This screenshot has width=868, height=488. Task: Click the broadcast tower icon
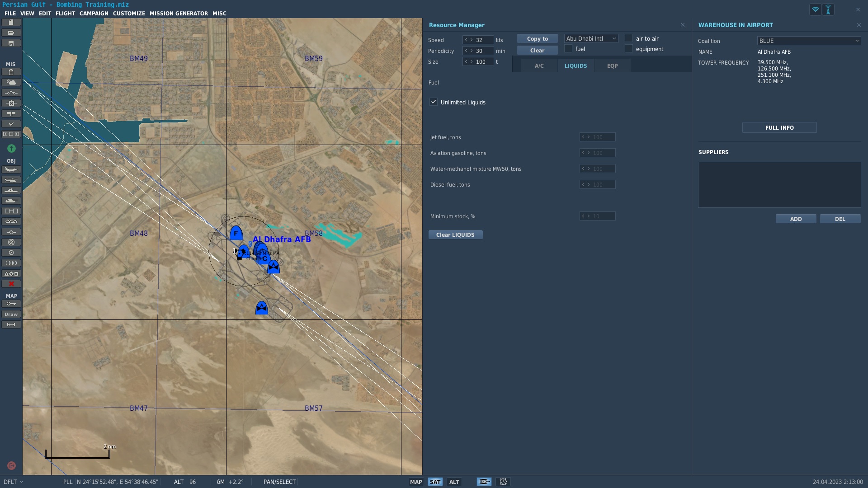(828, 9)
